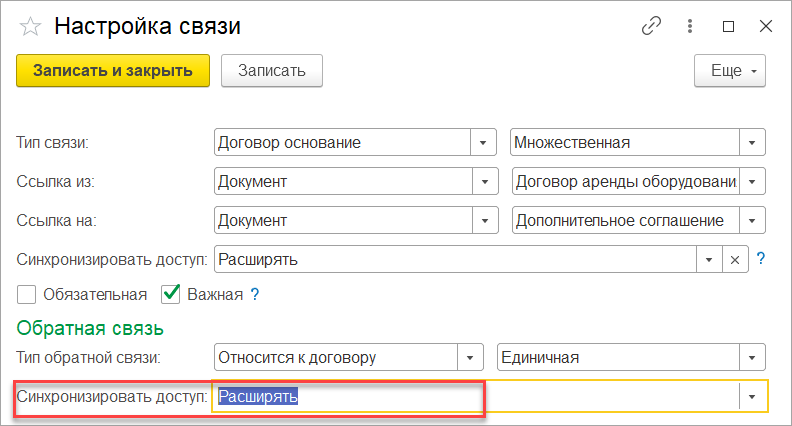Open help for Синхронизировать доступ field
Viewport: 792px width, 426px height.
point(761,259)
